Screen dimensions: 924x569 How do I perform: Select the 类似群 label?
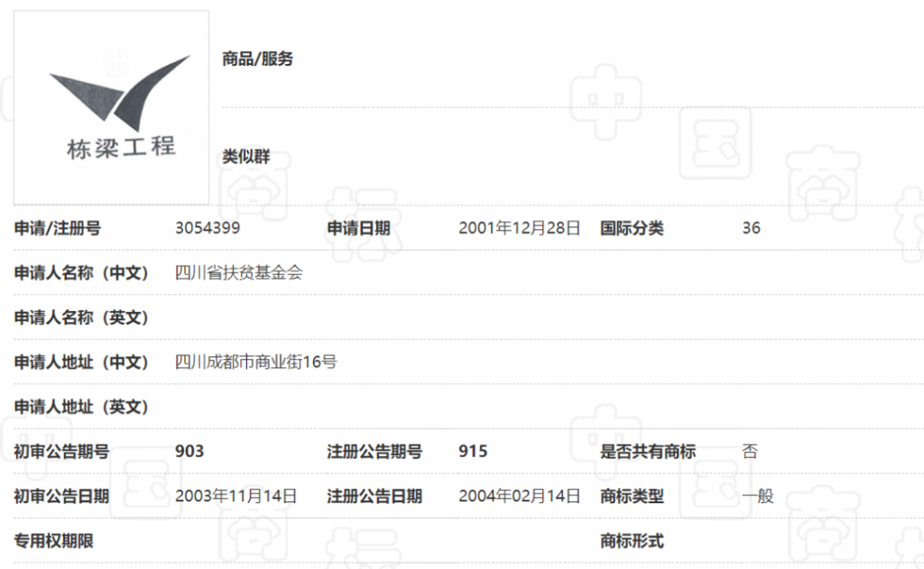coord(245,157)
